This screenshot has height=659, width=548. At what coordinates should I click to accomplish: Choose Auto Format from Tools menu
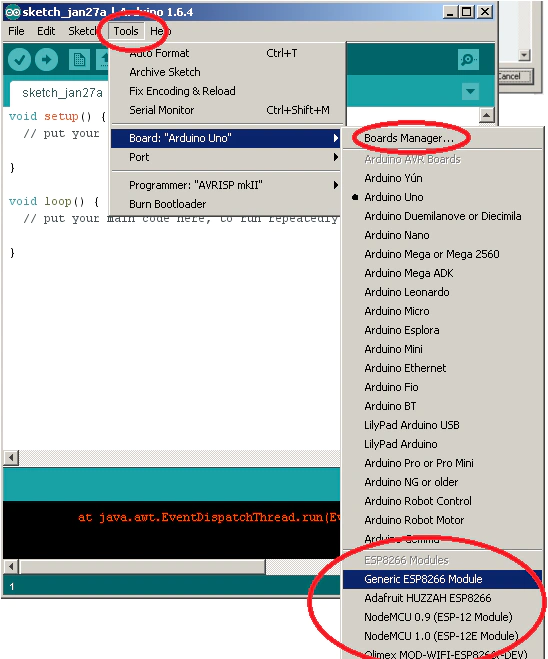(x=225, y=53)
